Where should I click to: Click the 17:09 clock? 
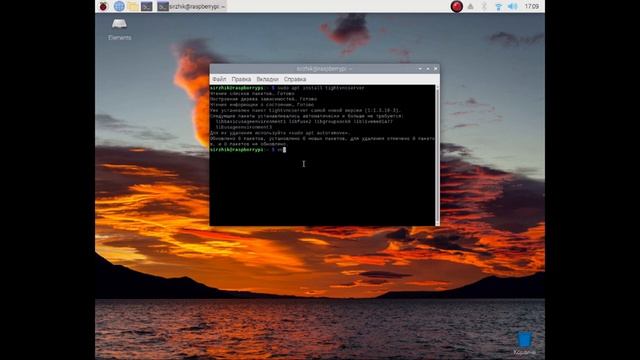[531, 6]
